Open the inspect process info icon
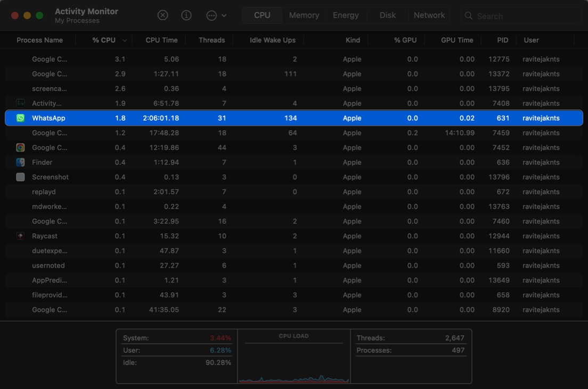 pos(186,15)
